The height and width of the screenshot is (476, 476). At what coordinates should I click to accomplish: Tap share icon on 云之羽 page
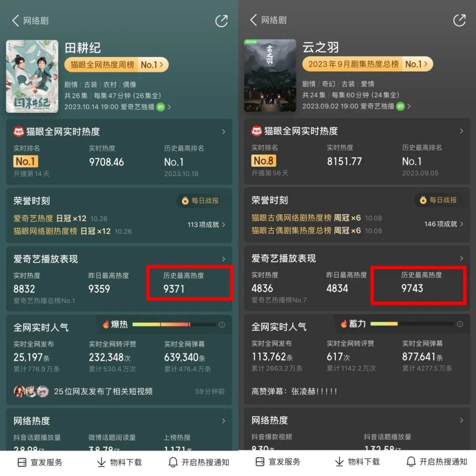click(x=459, y=20)
